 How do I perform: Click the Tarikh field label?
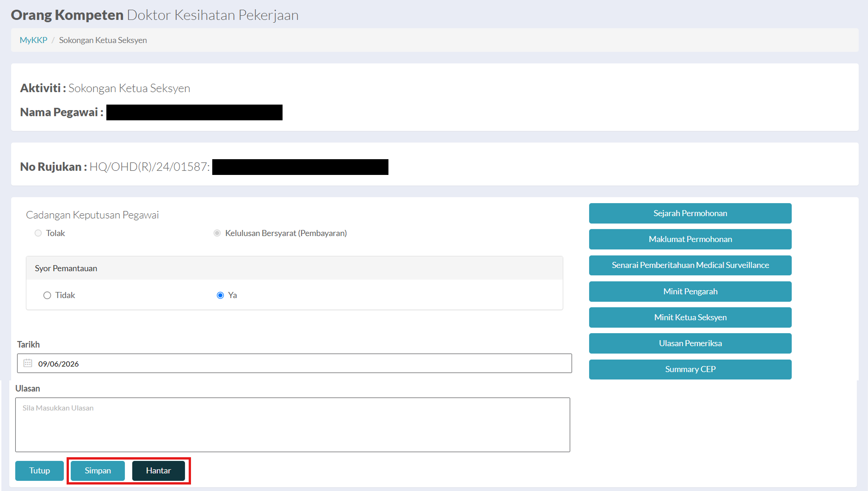click(28, 344)
